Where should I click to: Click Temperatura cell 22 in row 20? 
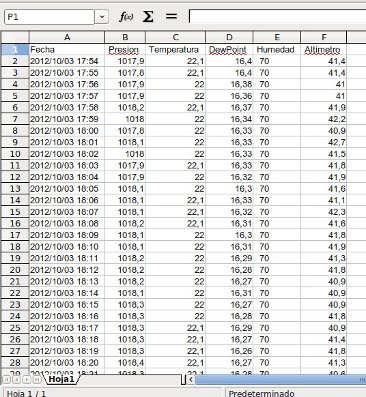175,270
